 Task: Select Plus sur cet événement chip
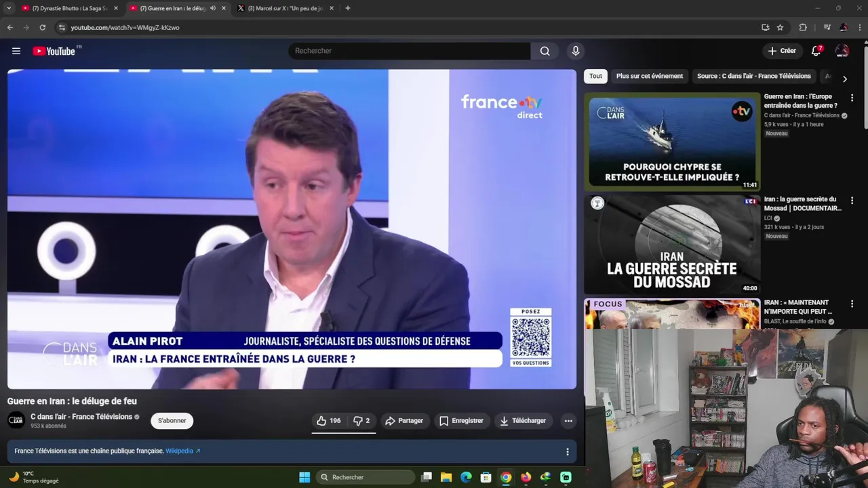click(x=649, y=76)
